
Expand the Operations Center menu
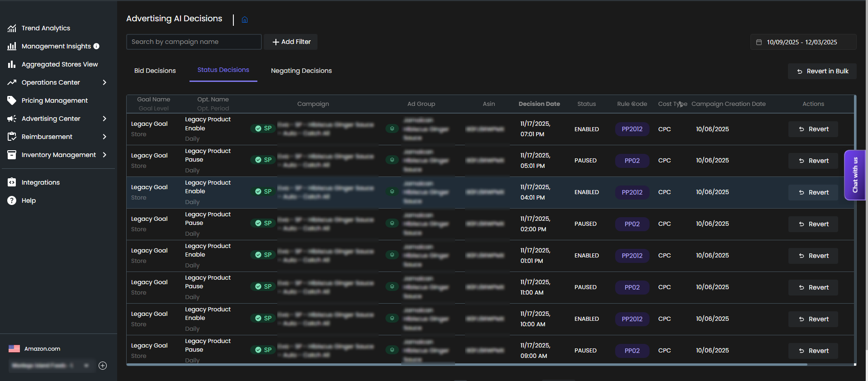(x=104, y=82)
